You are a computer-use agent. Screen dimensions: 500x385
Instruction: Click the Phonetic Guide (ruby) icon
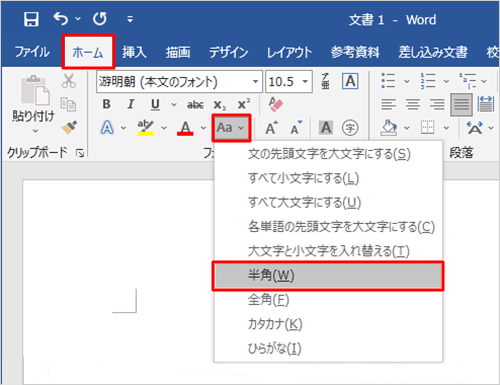coord(325,81)
